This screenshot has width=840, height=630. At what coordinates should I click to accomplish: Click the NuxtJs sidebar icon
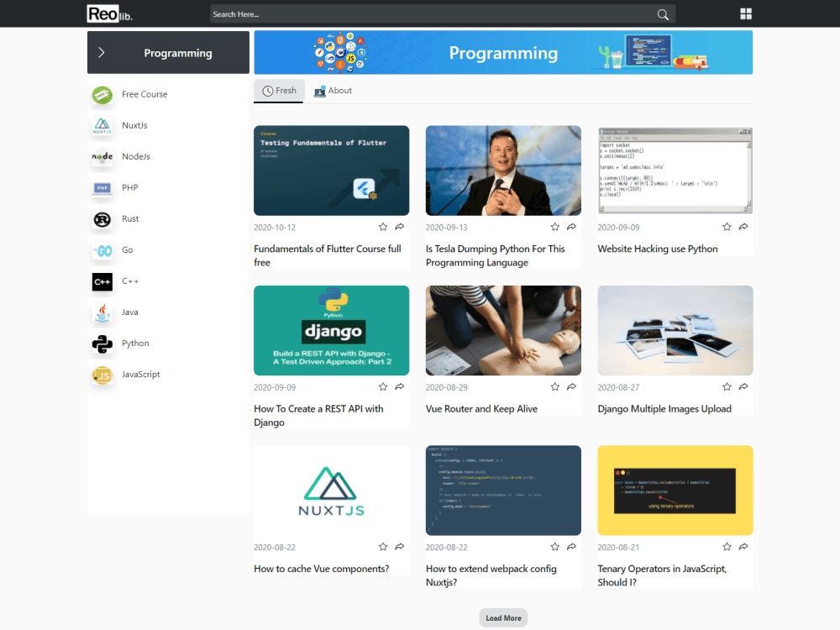tap(102, 126)
